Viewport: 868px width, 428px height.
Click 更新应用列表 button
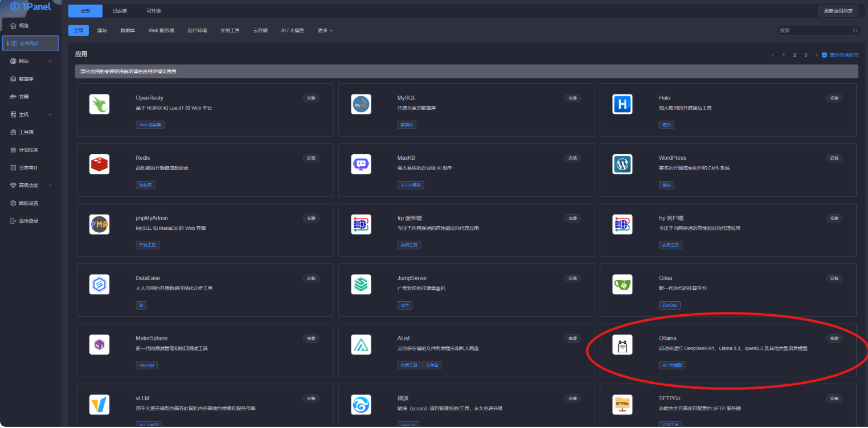pyautogui.click(x=838, y=11)
